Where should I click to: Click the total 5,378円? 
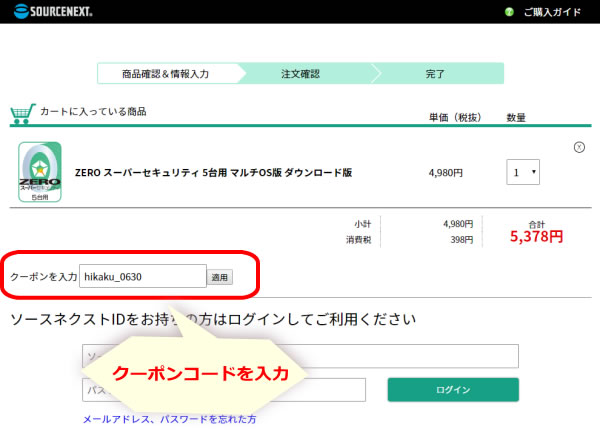click(536, 236)
